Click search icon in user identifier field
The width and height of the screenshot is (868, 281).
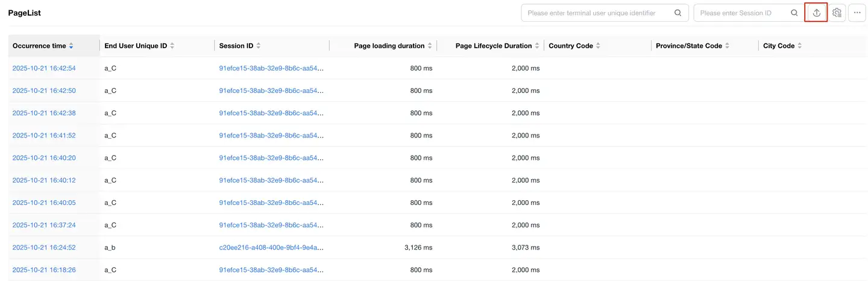pyautogui.click(x=678, y=13)
